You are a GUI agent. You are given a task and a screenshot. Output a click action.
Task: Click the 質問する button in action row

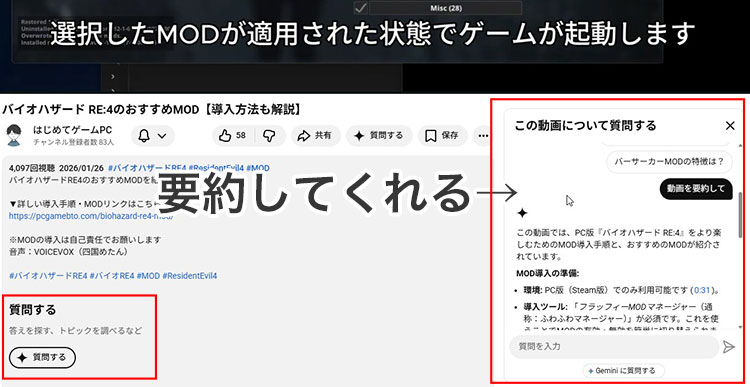(x=379, y=136)
